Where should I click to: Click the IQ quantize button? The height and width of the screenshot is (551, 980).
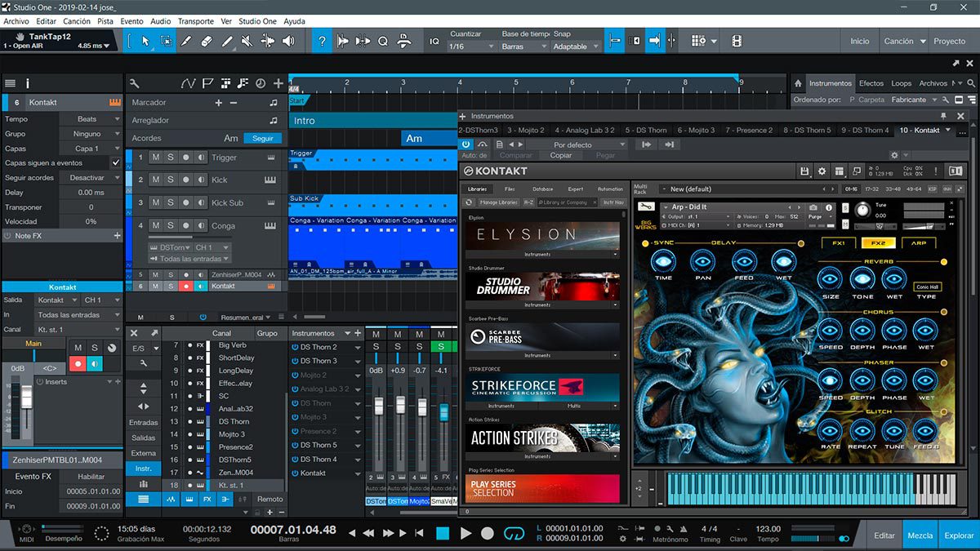pos(434,42)
